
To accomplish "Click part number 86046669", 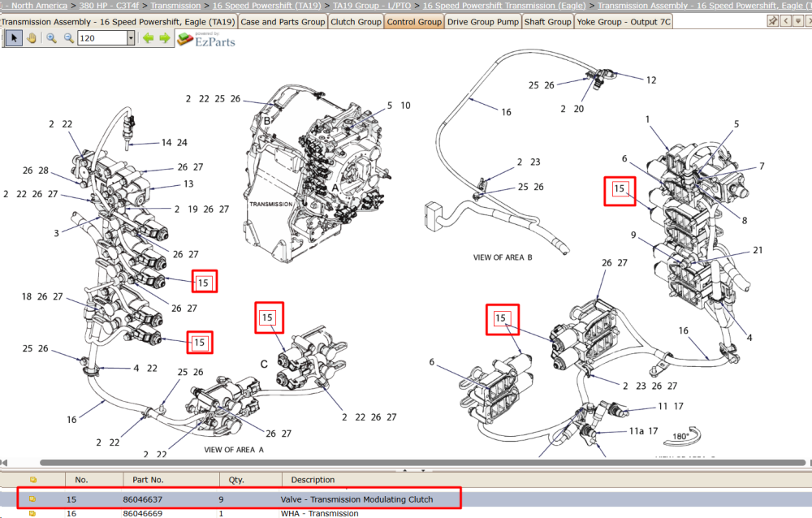I will (x=142, y=513).
